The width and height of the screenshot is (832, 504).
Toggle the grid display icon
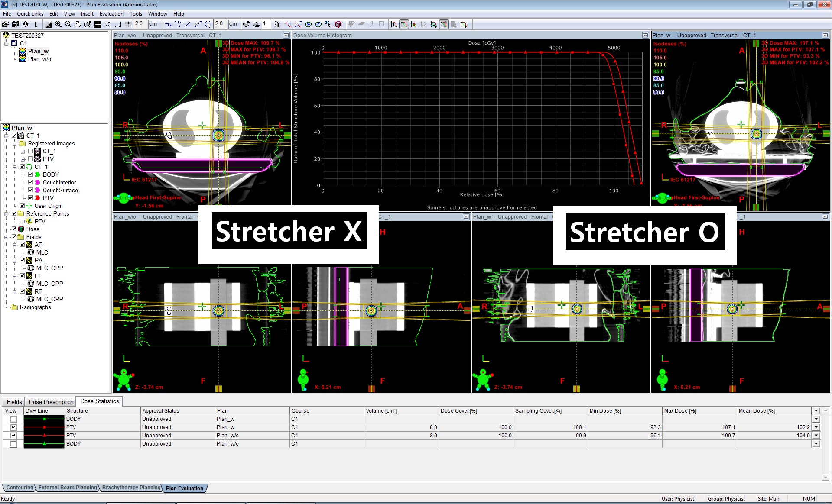[128, 24]
